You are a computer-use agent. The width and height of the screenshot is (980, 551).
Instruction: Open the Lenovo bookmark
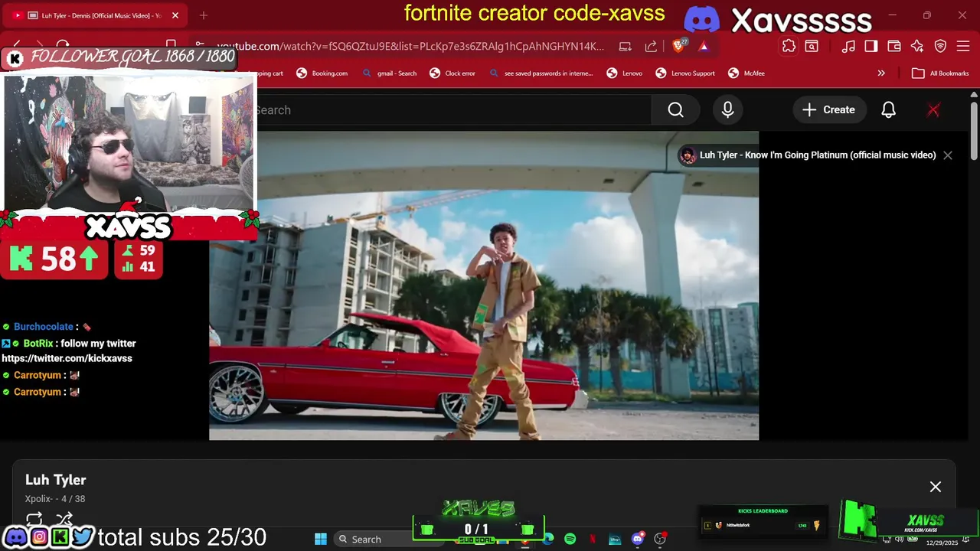click(x=625, y=73)
